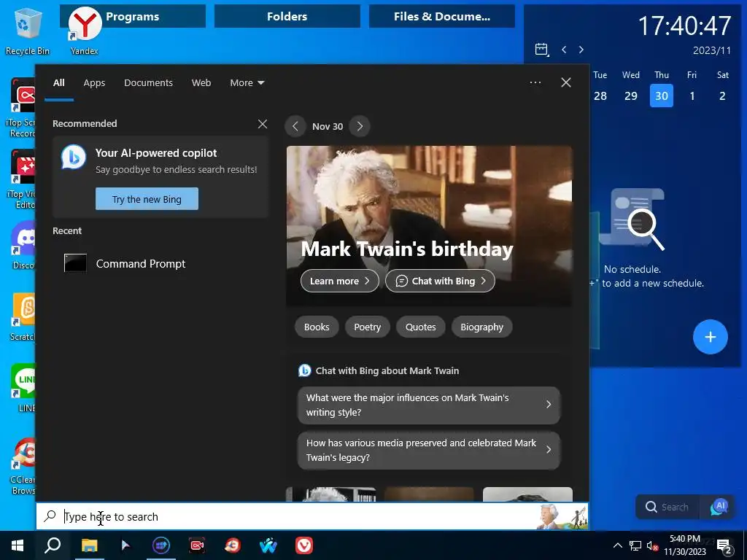Click the taskbar clock showing 5:40 PM
This screenshot has width=747, height=560.
point(685,545)
